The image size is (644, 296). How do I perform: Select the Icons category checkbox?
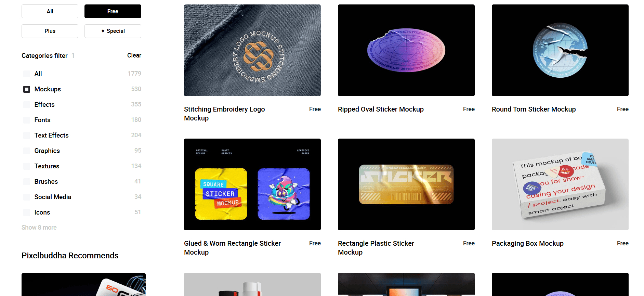[x=27, y=212]
